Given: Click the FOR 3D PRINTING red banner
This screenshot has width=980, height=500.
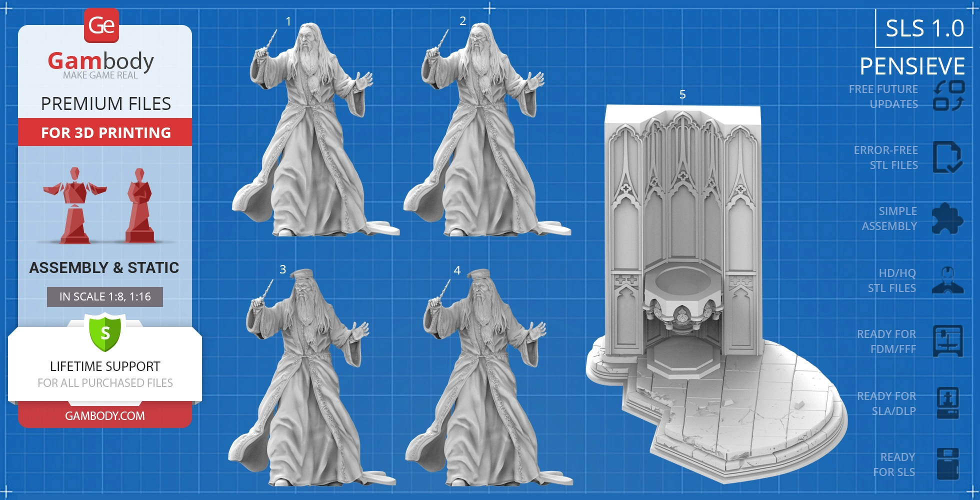Looking at the screenshot, I should [105, 132].
